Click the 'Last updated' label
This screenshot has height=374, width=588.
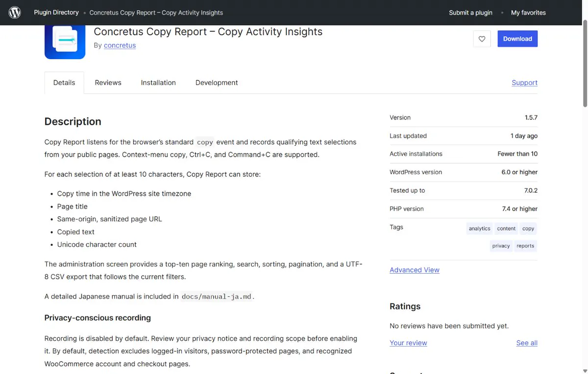pos(408,136)
